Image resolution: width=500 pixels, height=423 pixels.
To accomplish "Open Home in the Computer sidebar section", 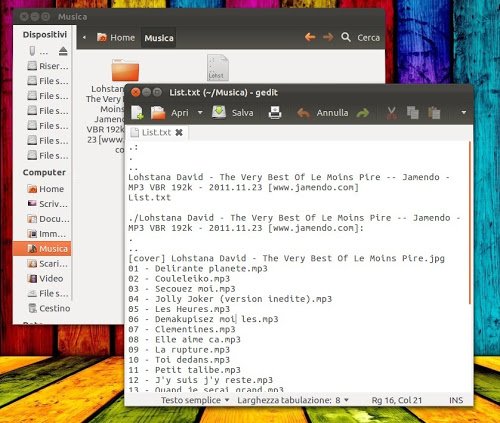I will click(45, 189).
